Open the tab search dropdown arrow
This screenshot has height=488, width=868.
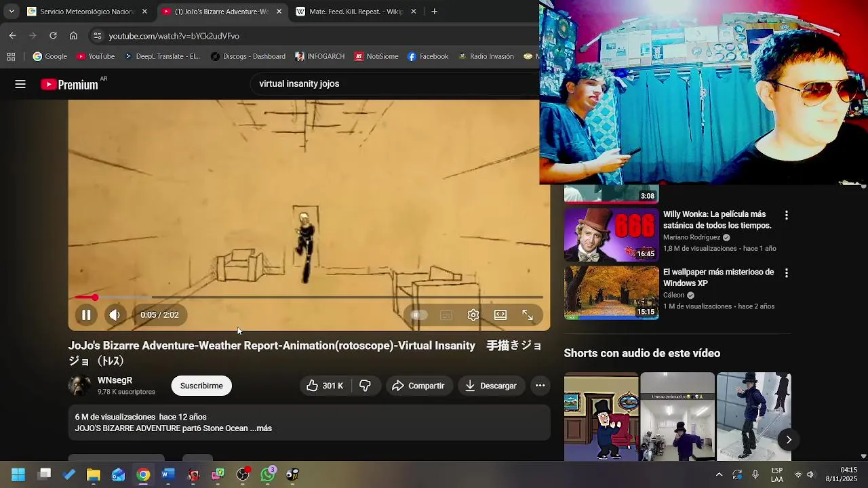pyautogui.click(x=11, y=12)
